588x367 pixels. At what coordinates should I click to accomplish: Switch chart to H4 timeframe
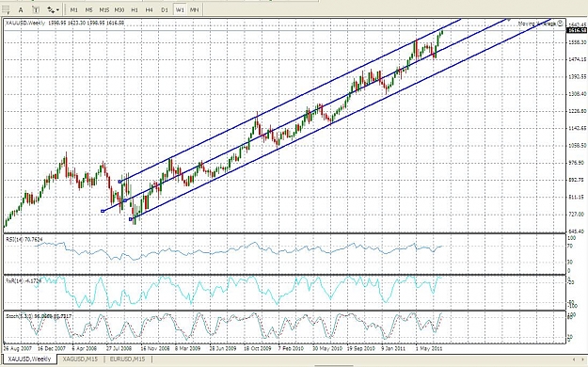click(150, 10)
